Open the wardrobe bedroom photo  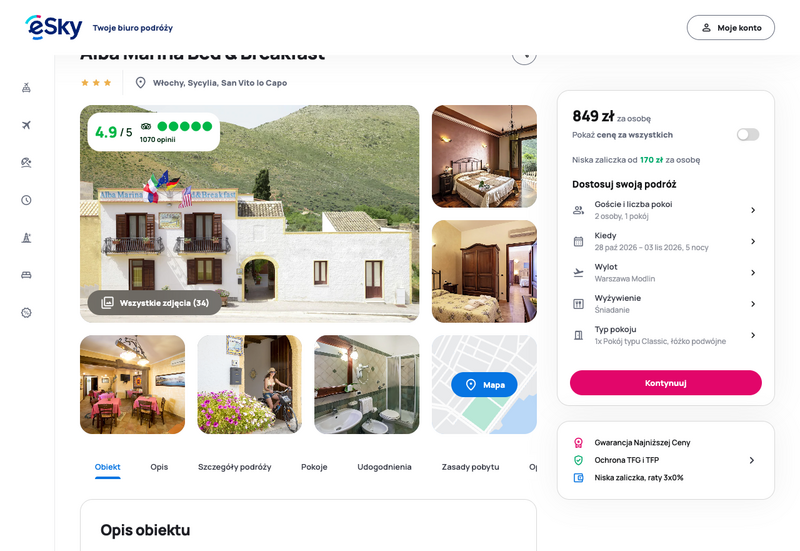click(x=484, y=271)
